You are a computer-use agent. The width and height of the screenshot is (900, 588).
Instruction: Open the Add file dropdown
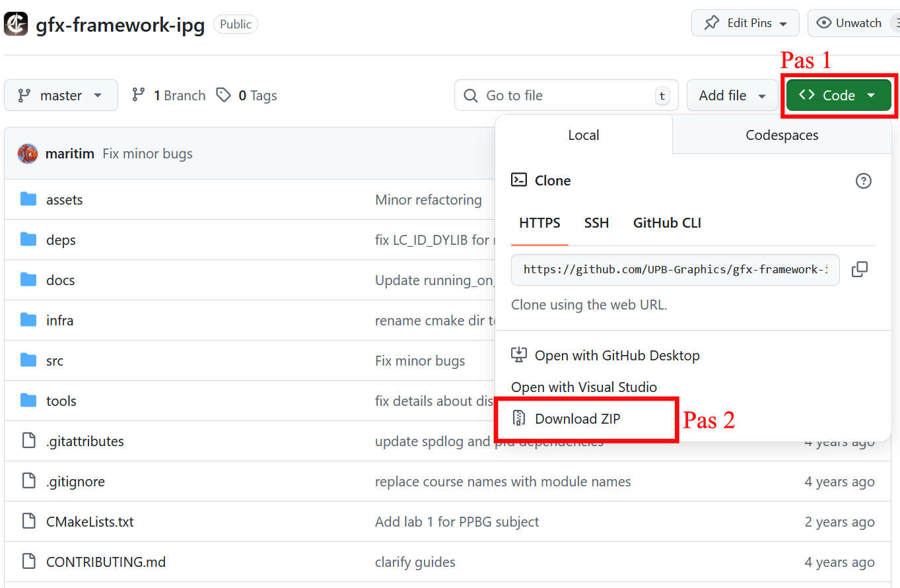point(732,95)
